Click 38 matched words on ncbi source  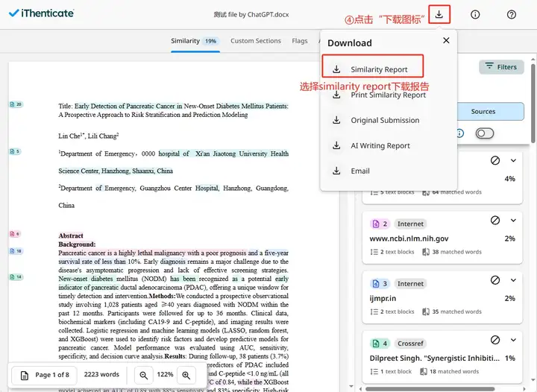[452, 252]
